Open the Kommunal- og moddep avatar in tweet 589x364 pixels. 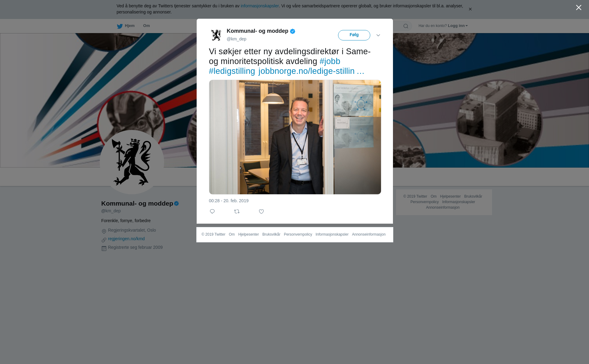[x=216, y=35]
